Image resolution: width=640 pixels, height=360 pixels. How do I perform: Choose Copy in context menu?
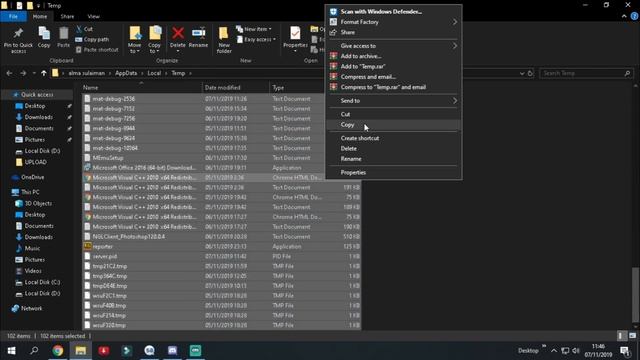tap(394, 124)
